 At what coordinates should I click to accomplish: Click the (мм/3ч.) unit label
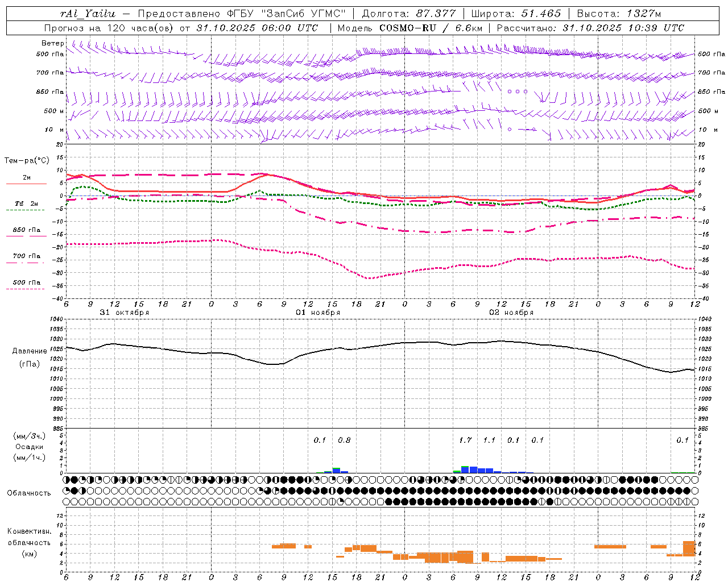[30, 436]
